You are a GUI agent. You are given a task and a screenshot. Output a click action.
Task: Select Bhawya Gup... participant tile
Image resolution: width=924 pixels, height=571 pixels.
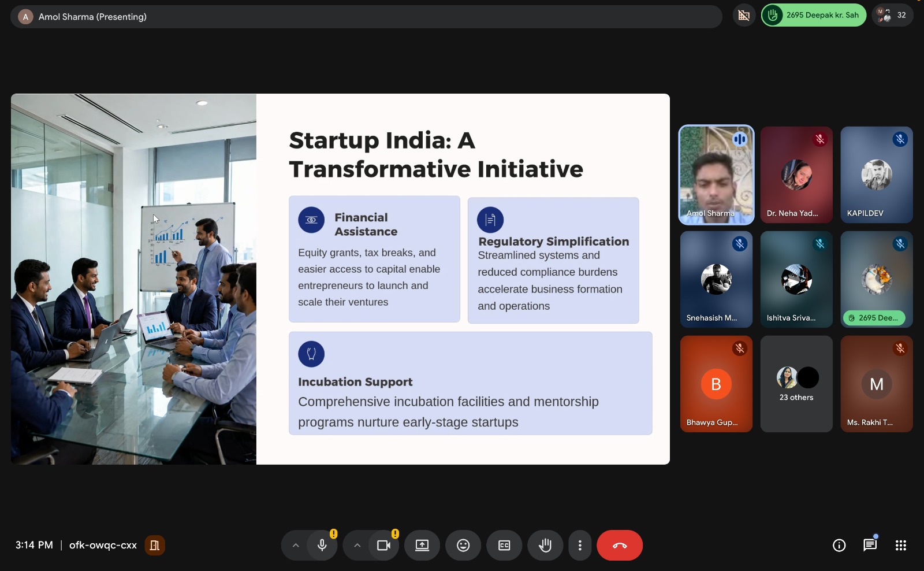716,384
